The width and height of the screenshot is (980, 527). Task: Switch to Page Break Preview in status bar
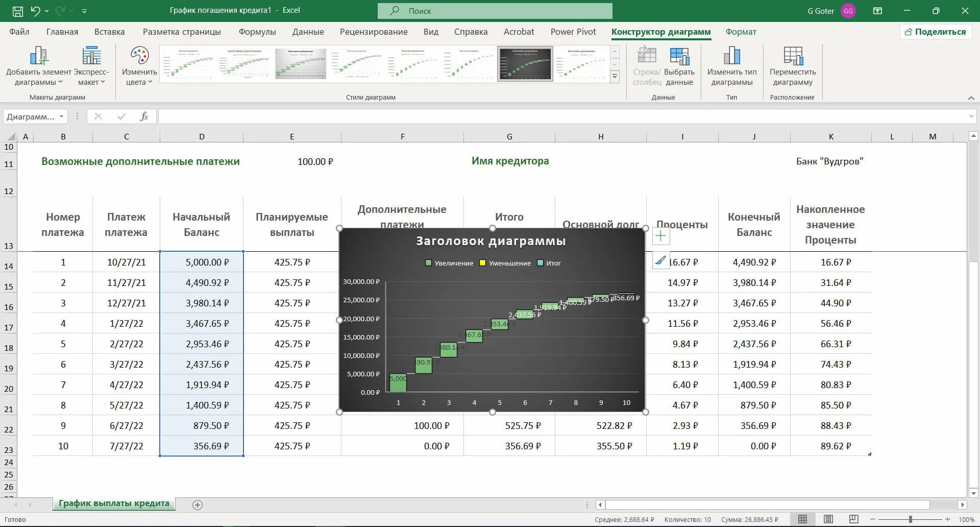point(853,519)
